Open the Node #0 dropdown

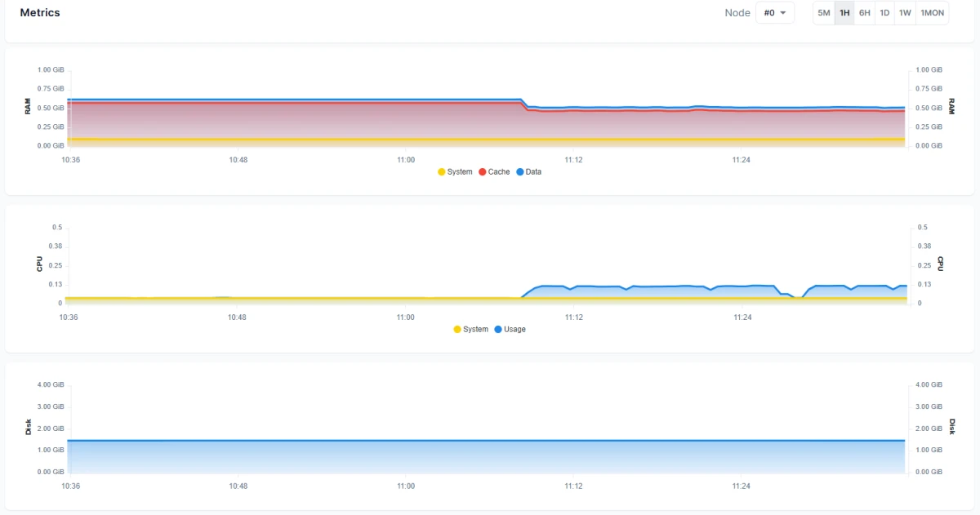775,12
